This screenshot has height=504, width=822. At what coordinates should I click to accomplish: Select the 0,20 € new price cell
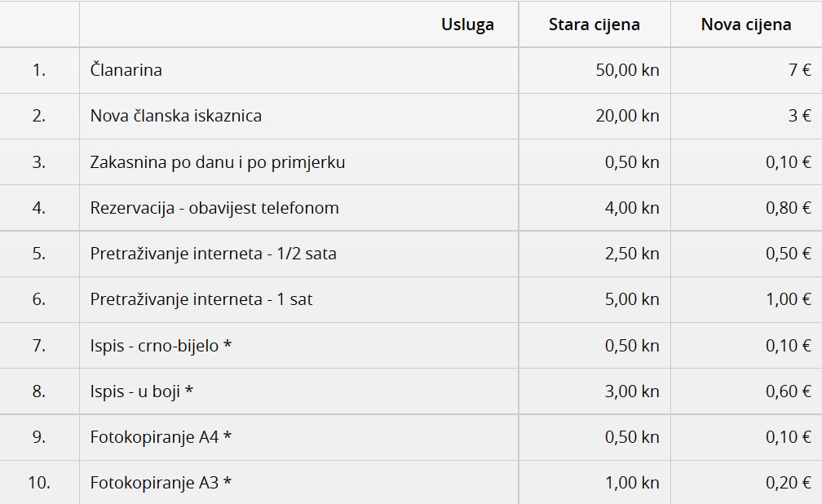tap(788, 483)
